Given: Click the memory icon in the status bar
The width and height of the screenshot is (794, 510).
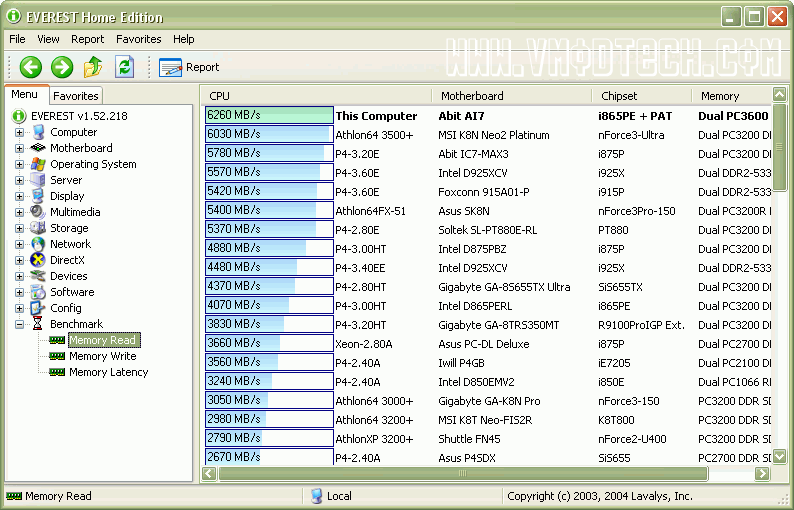Looking at the screenshot, I should pyautogui.click(x=14, y=496).
